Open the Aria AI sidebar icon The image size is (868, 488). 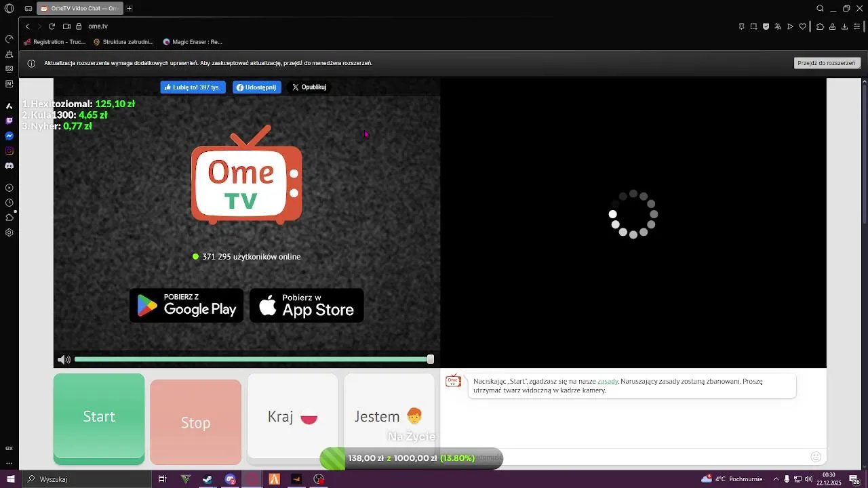tap(9, 106)
